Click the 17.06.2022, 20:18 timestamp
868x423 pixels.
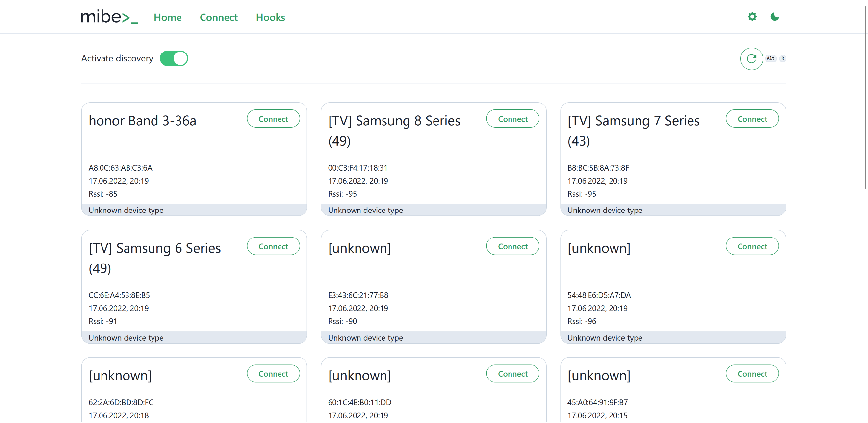[119, 415]
